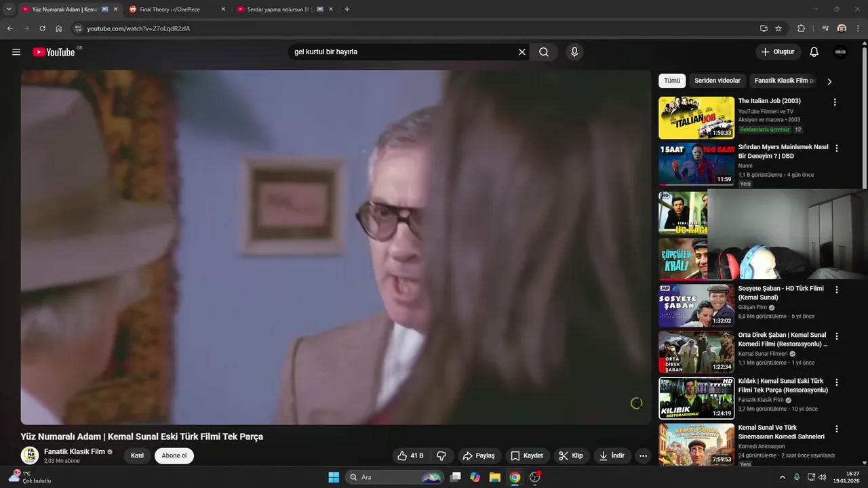View site information icon in address bar

pos(78,28)
